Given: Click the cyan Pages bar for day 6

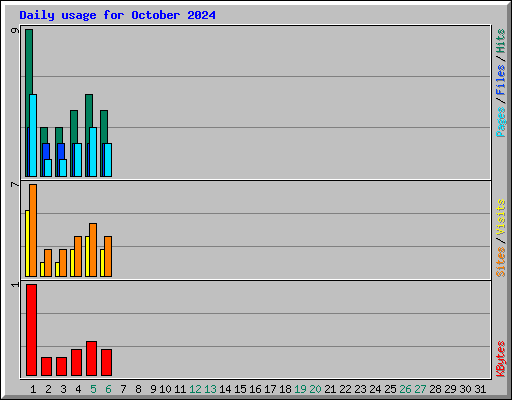Looking at the screenshot, I should pyautogui.click(x=108, y=160).
